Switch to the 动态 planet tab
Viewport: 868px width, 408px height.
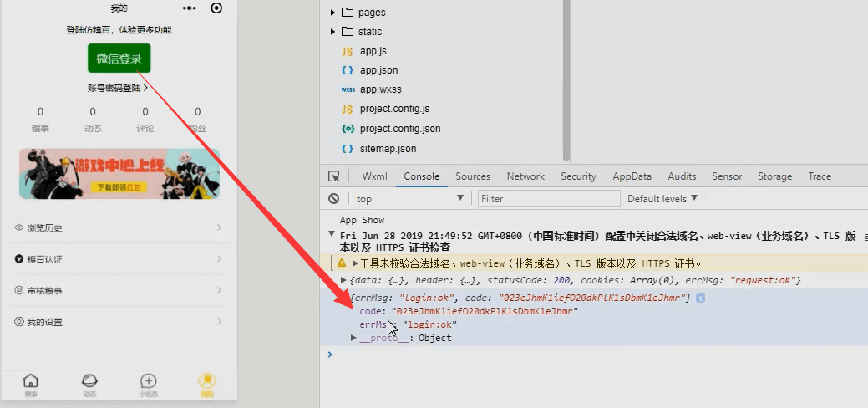coord(89,385)
